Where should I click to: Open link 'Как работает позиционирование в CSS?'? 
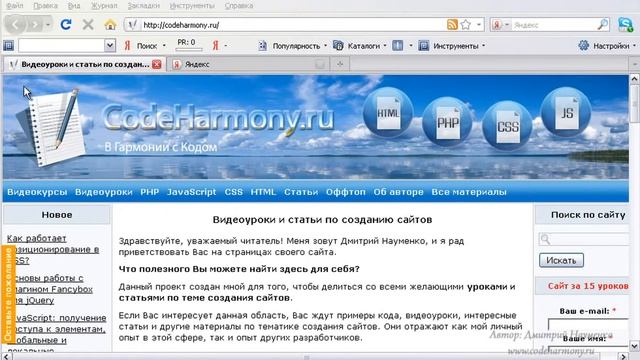point(53,249)
